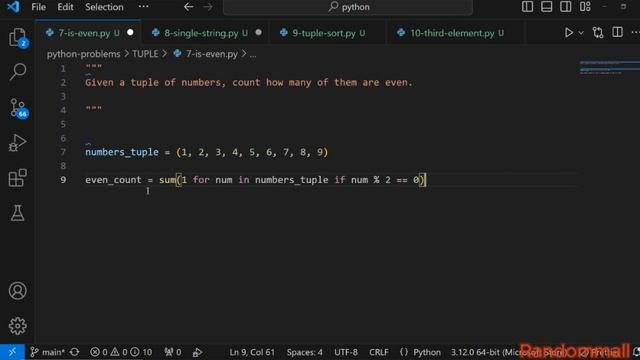Open the Extensions view
The height and width of the screenshot is (360, 640).
pos(18,178)
